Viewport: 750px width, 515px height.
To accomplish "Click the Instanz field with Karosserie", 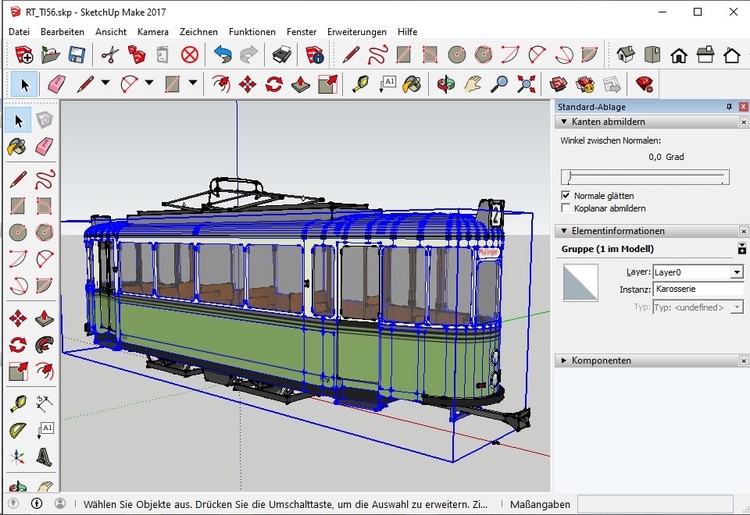I will click(x=698, y=289).
